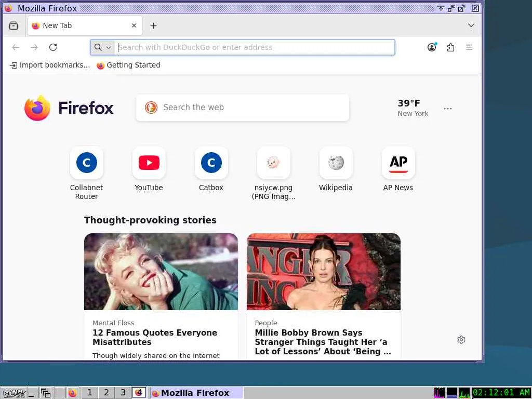Close the New Tab tab

point(134,25)
